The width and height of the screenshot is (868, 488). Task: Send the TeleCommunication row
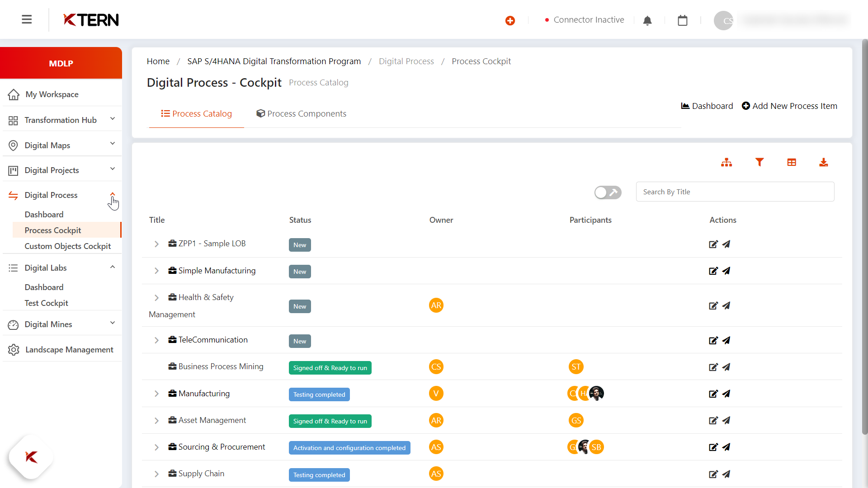[x=726, y=340]
